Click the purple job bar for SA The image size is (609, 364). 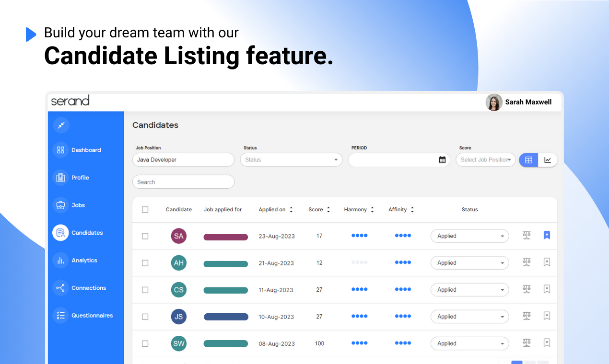[x=226, y=237]
